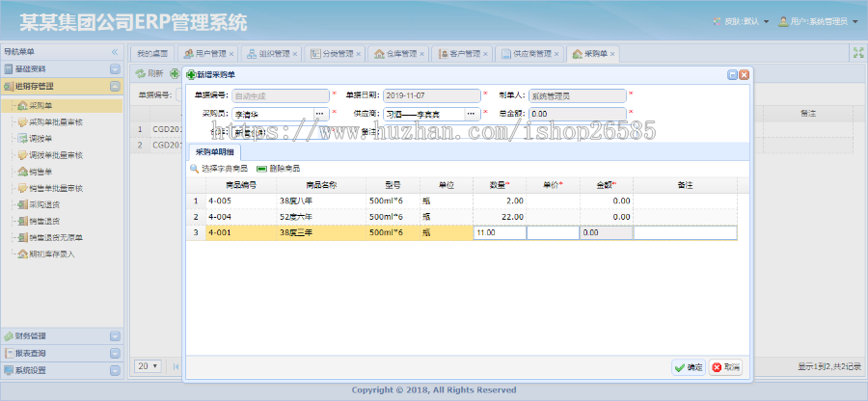Click the 刷新 refresh toolbar icon

141,73
